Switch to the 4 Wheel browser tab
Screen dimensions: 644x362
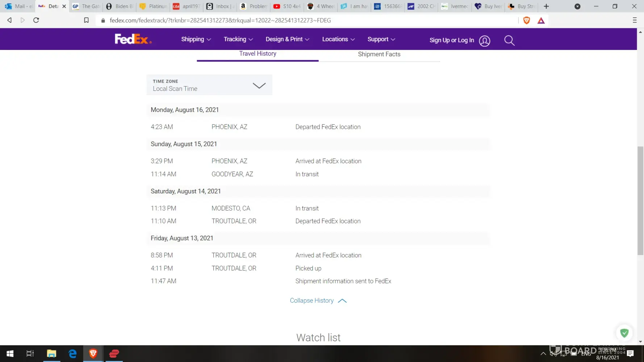(320, 6)
